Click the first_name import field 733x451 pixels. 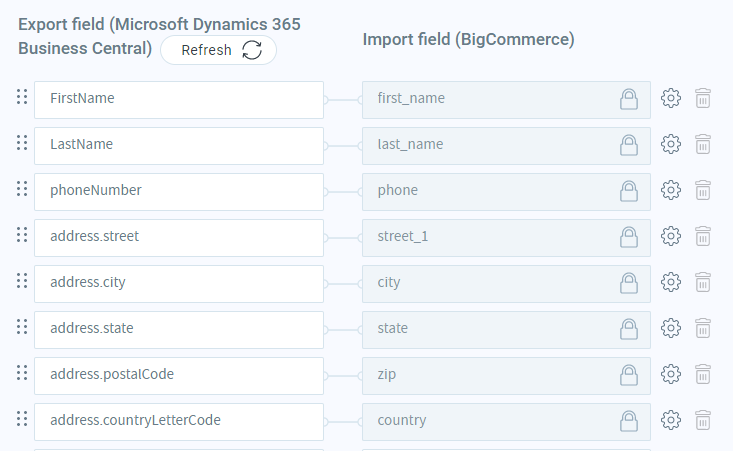[x=506, y=100]
